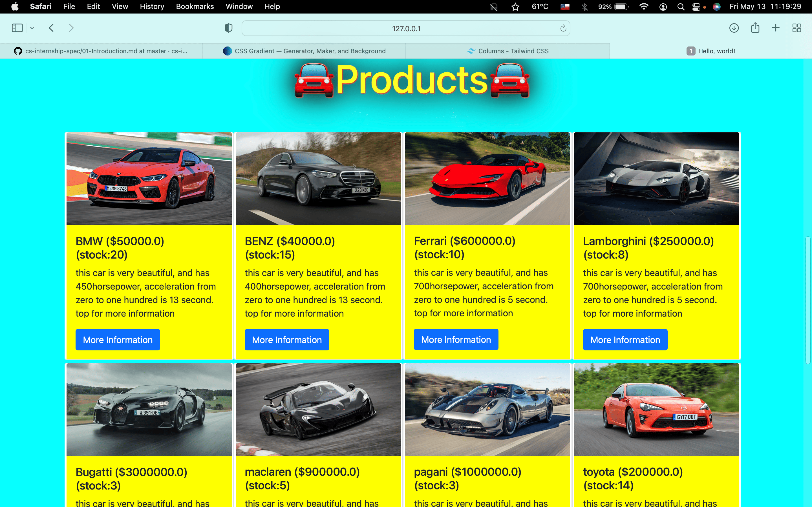The width and height of the screenshot is (812, 507).
Task: Show tab overview grid
Action: click(796, 28)
